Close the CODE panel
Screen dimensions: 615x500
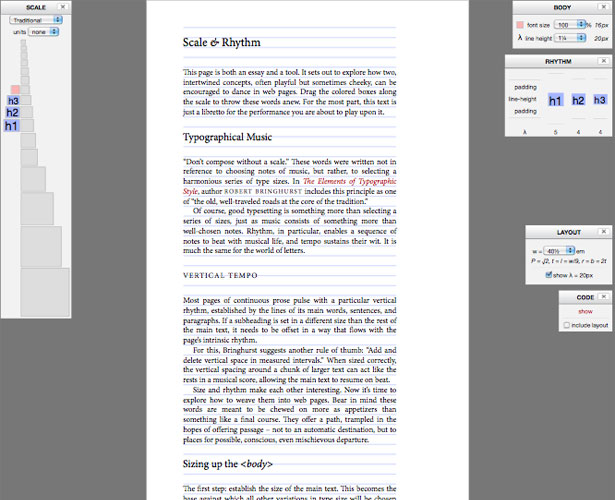[604, 297]
